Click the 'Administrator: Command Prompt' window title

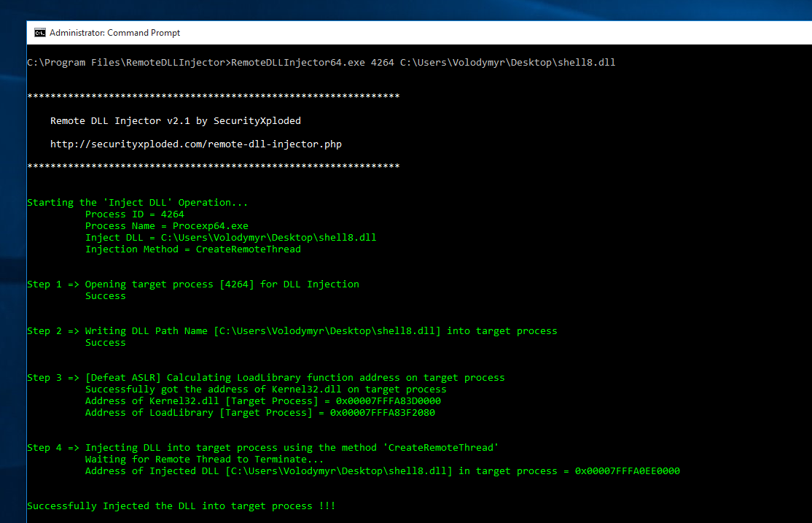click(x=114, y=33)
